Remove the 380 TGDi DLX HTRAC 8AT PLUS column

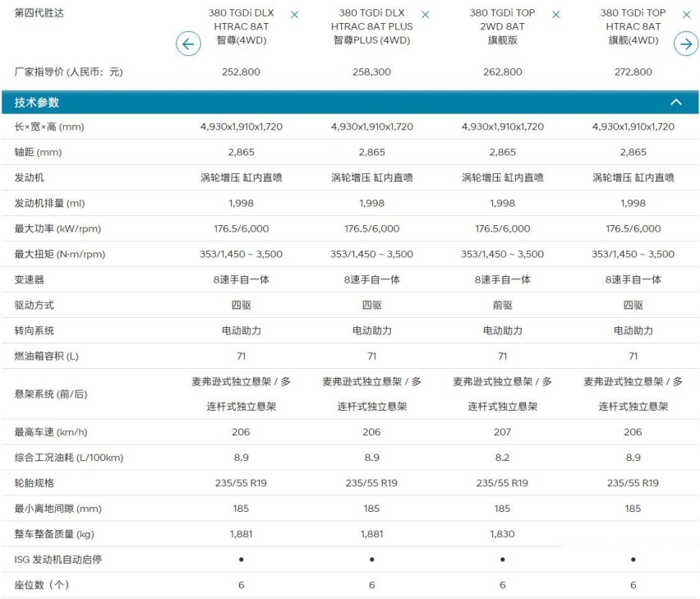click(x=426, y=15)
